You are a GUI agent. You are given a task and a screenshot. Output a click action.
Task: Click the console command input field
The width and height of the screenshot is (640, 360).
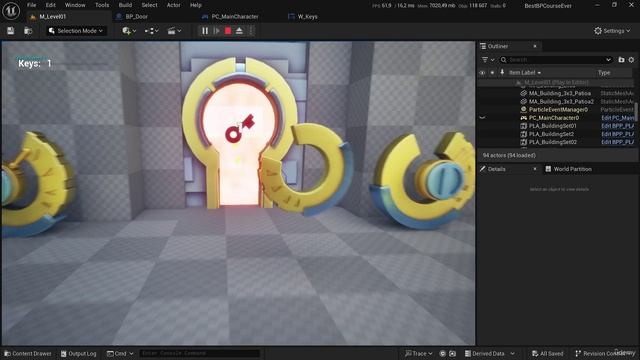(x=200, y=353)
